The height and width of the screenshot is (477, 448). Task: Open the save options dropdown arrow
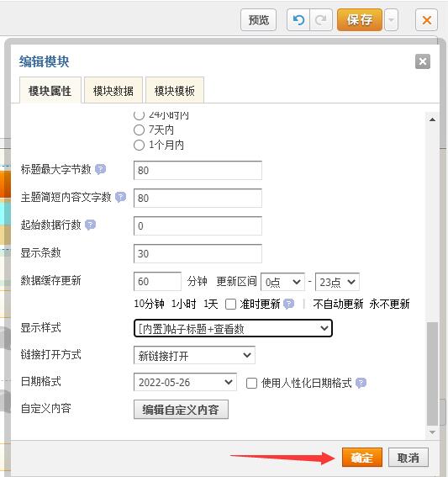tap(391, 20)
